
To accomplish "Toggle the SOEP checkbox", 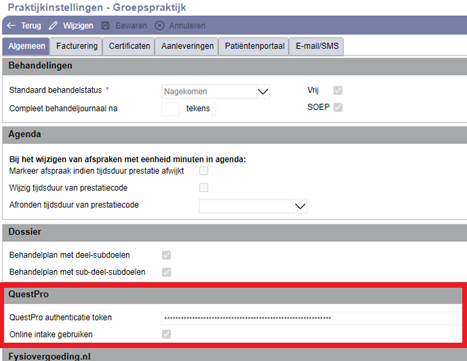I will (338, 107).
